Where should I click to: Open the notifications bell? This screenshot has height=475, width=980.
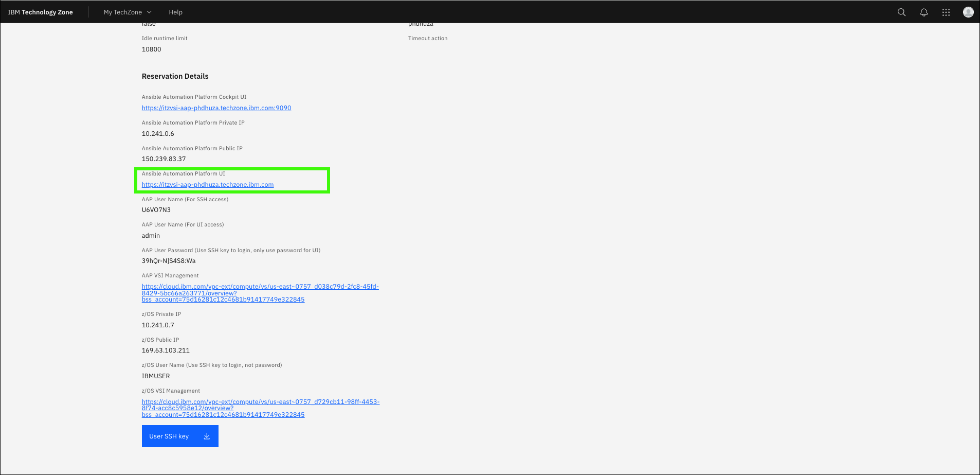click(x=923, y=12)
